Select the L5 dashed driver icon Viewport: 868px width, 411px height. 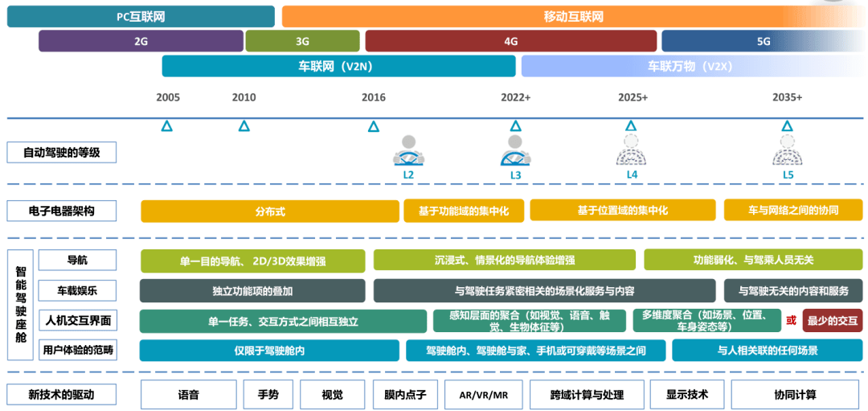[788, 150]
